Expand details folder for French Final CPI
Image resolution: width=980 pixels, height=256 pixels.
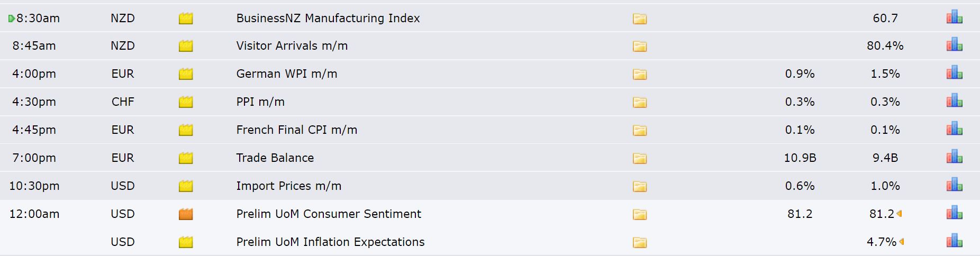pyautogui.click(x=640, y=131)
